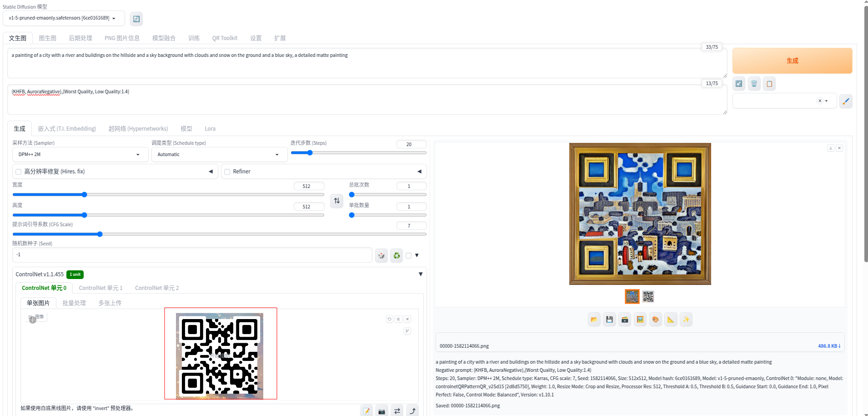This screenshot has height=416, width=868.
Task: Toggle the extra seed options checkbox
Action: tap(408, 255)
